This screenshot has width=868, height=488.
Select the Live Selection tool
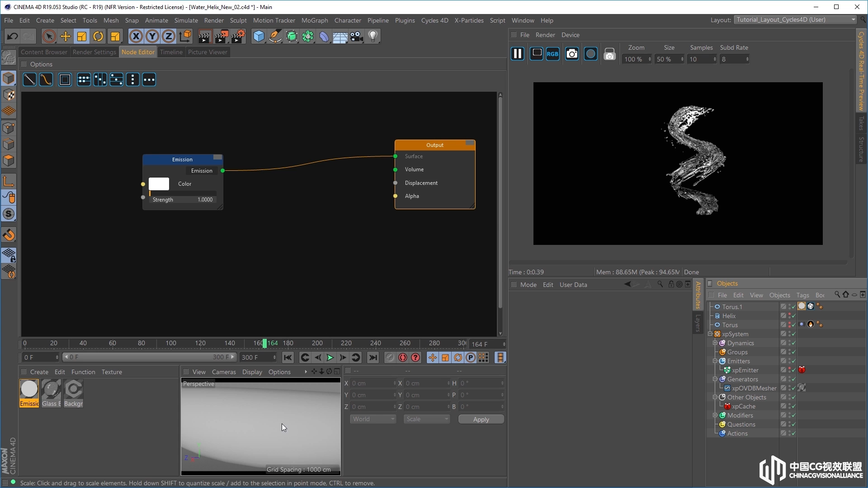(49, 36)
